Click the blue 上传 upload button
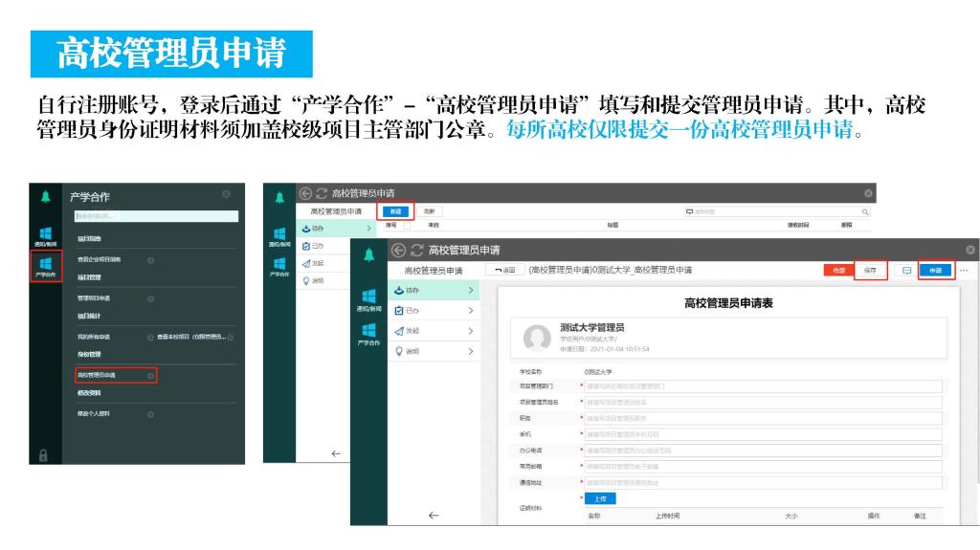The width and height of the screenshot is (980, 550). [x=601, y=498]
